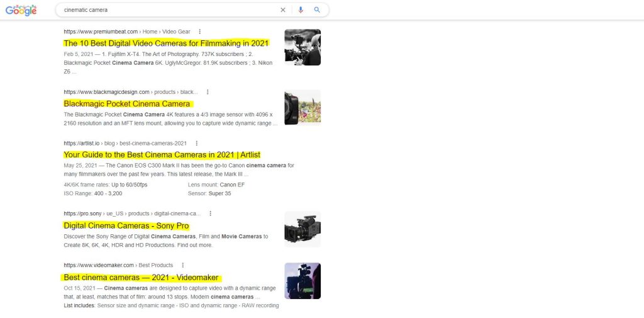The height and width of the screenshot is (318, 644).
Task: Open 'The 10 Best Digital Video Cameras' link
Action: (166, 43)
